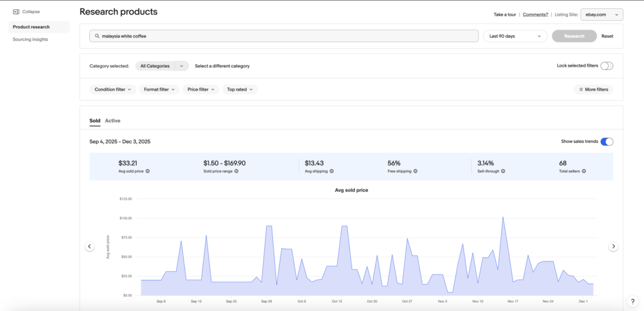Open the Condition filter dropdown
644x311 pixels.
pos(113,89)
